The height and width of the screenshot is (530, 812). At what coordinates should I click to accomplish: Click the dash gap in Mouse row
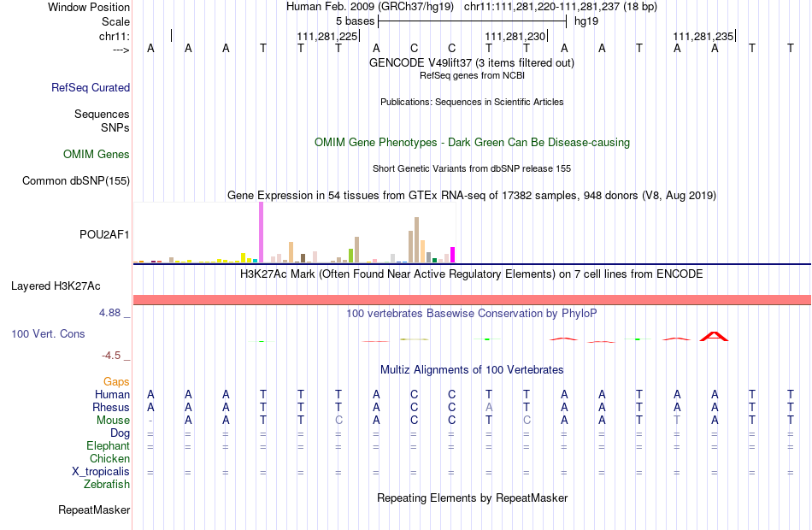[150, 421]
